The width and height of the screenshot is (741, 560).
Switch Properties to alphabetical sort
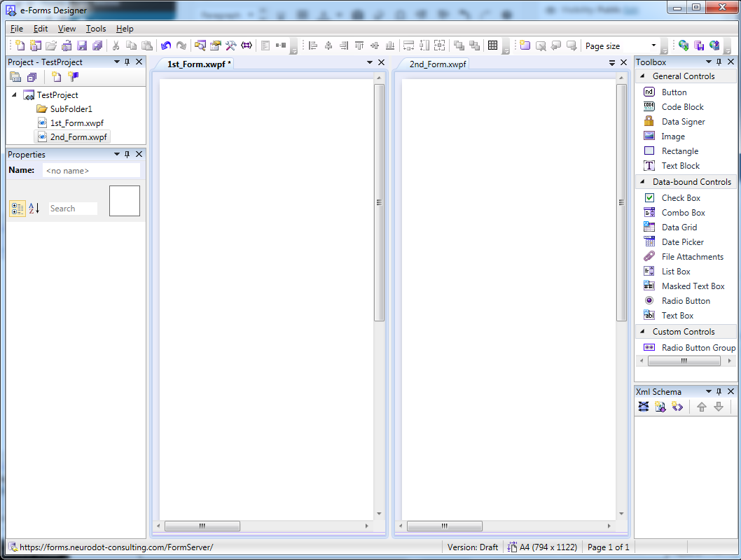pyautogui.click(x=34, y=208)
